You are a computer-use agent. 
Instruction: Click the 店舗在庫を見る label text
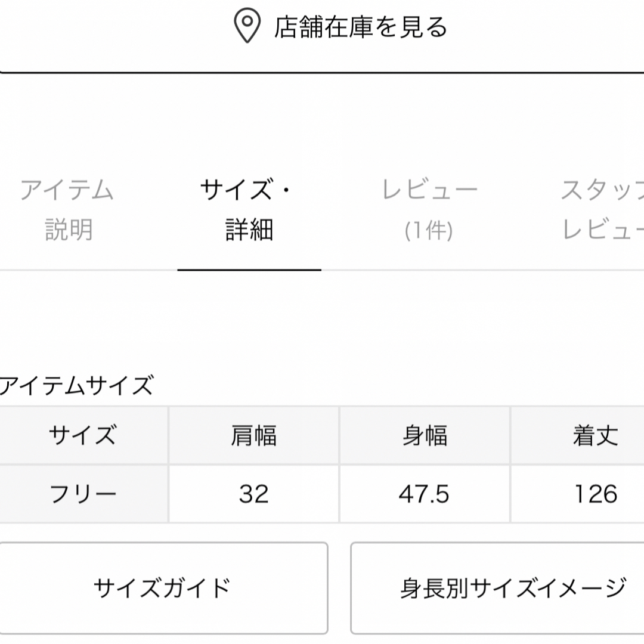tap(361, 27)
